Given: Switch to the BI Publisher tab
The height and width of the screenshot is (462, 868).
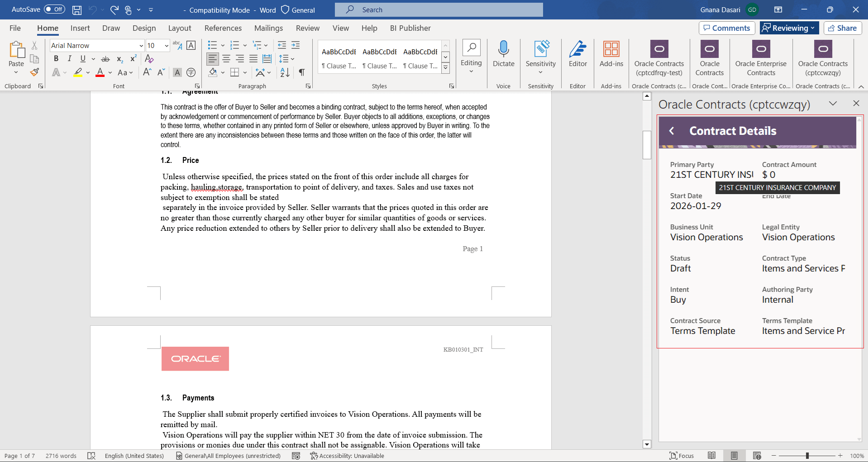Looking at the screenshot, I should coord(410,28).
